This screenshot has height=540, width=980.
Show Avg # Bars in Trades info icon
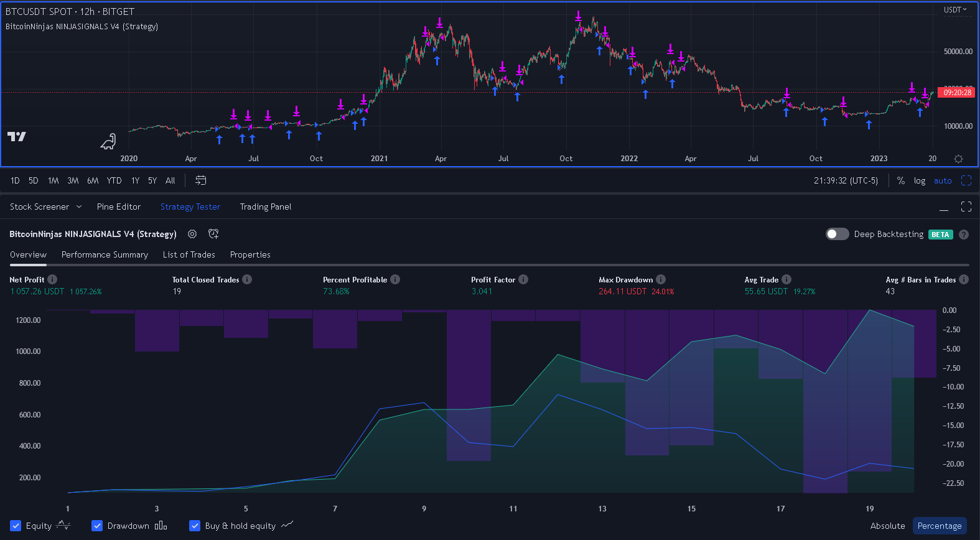pyautogui.click(x=964, y=279)
